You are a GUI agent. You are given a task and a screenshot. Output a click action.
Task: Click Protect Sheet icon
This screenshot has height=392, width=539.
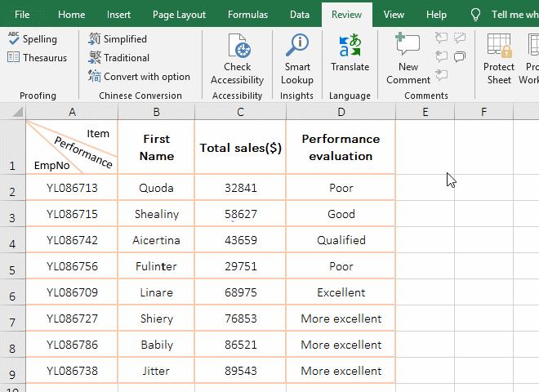(498, 59)
